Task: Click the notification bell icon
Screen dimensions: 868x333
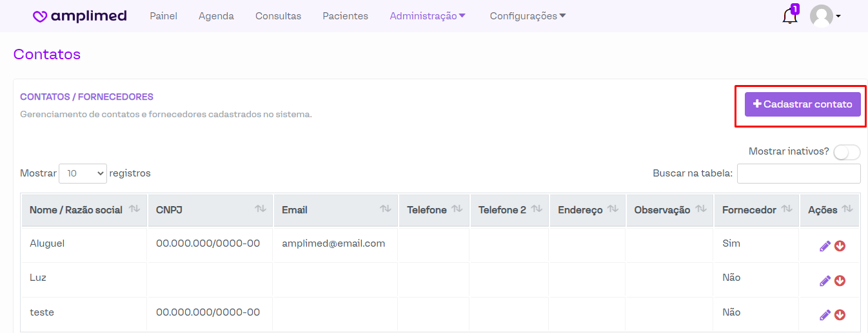Action: [x=789, y=17]
